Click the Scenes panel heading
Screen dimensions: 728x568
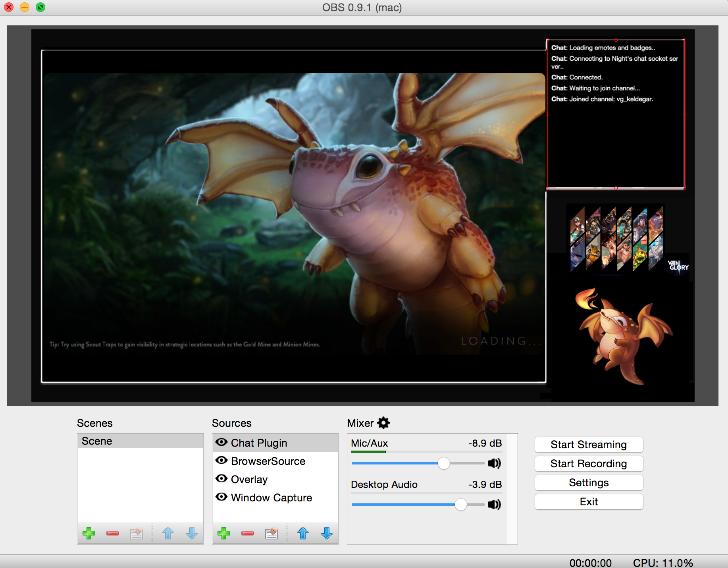[x=95, y=423]
